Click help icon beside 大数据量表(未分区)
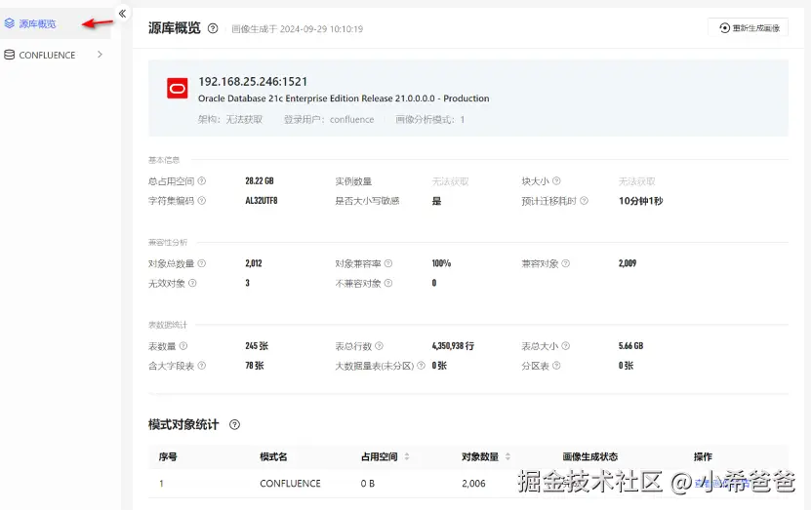The height and width of the screenshot is (511, 812). point(421,366)
